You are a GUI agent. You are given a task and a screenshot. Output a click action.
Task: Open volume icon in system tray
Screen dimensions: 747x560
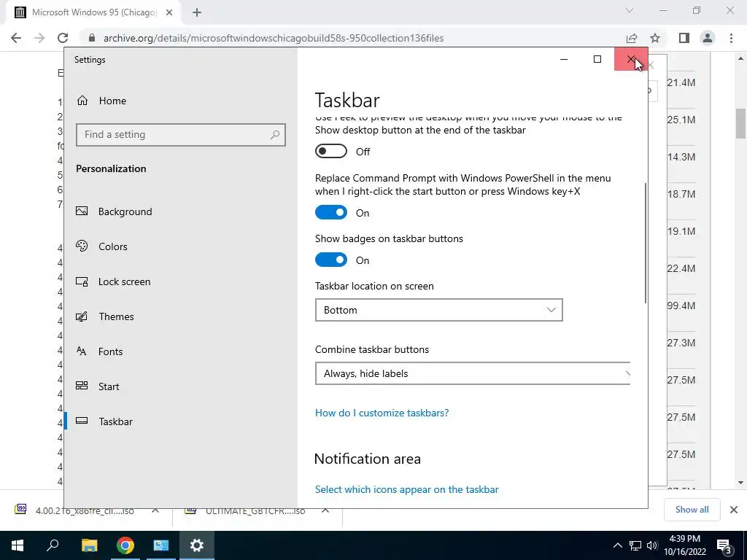tap(652, 545)
